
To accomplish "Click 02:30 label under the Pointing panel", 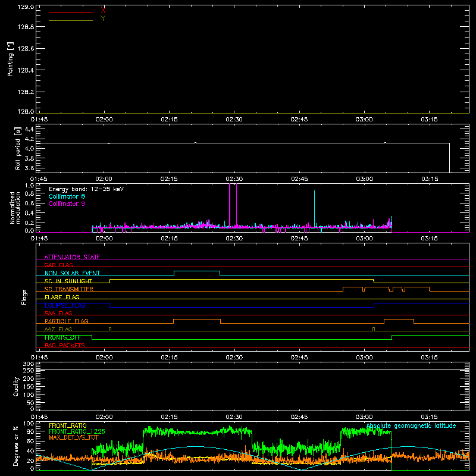I will tap(234, 120).
